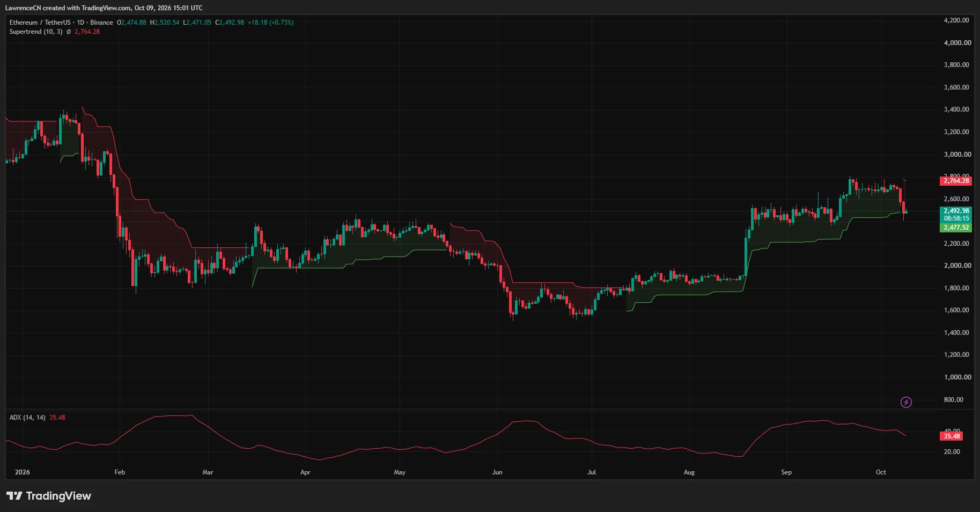Click the 2026 year label on time axis
Screen dimensions: 980x512
[x=23, y=472]
